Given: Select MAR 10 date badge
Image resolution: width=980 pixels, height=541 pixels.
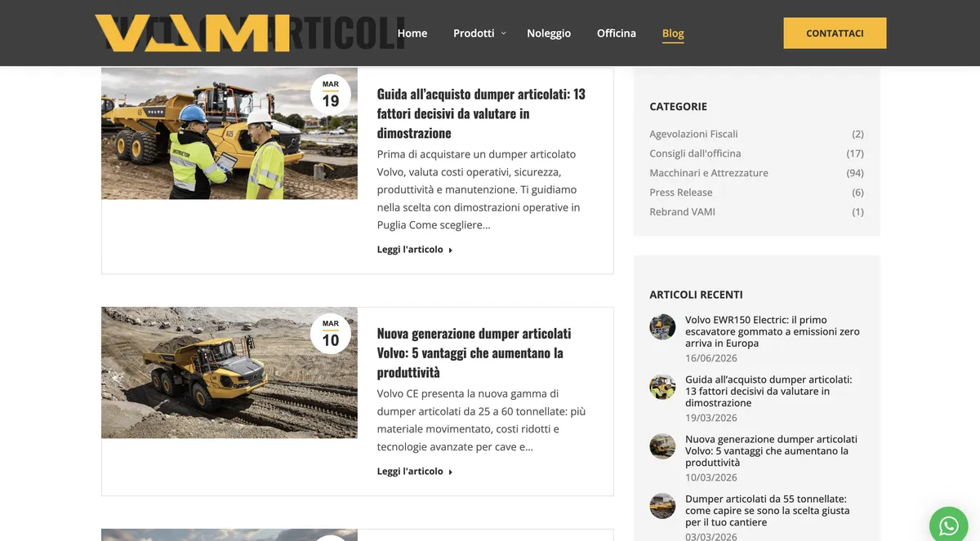Looking at the screenshot, I should click(x=331, y=335).
